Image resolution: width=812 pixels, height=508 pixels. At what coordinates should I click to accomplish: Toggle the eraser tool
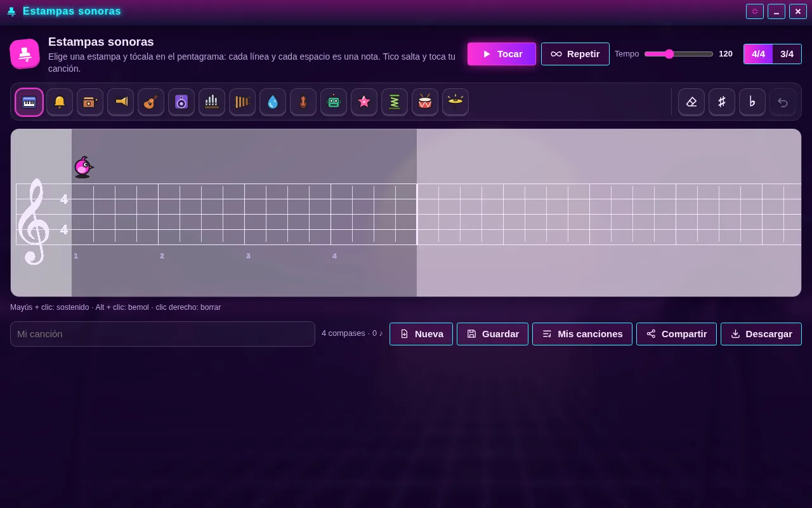691,102
